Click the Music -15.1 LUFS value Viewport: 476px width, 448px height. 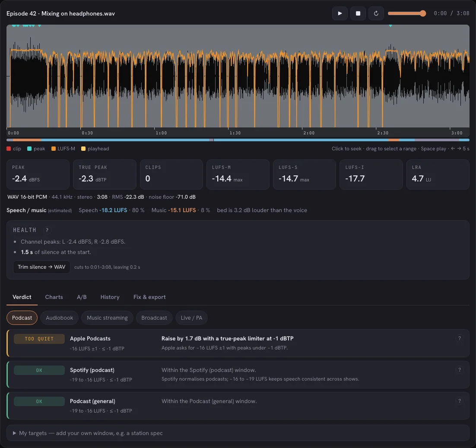point(182,210)
